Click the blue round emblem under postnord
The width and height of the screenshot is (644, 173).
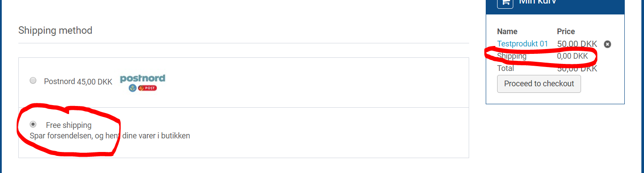pos(132,88)
